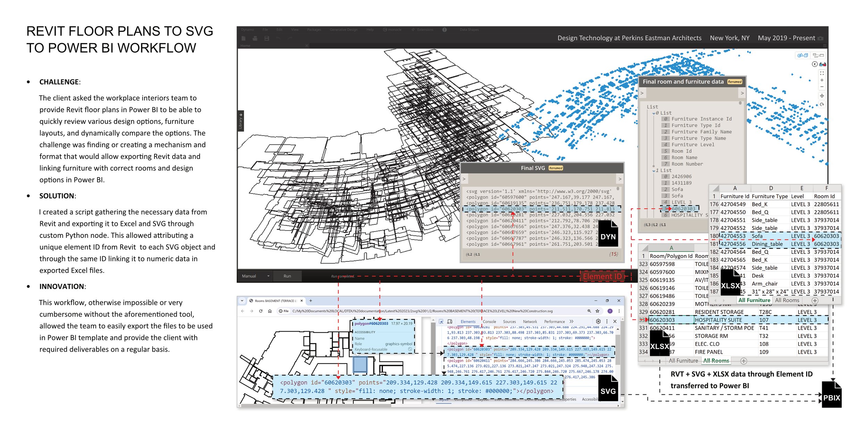Open the Generative Design menu
The image size is (868, 434).
tap(343, 30)
